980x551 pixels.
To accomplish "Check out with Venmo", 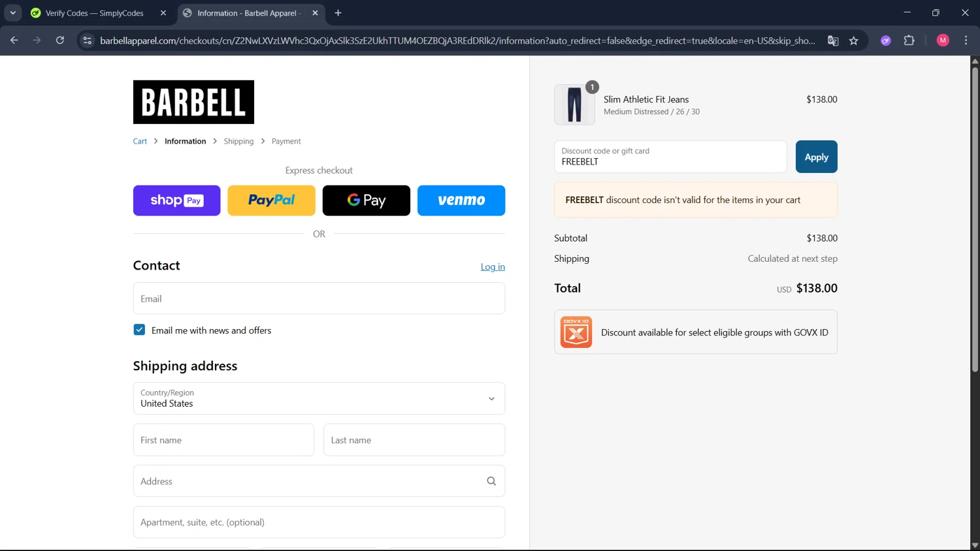I will pyautogui.click(x=461, y=200).
